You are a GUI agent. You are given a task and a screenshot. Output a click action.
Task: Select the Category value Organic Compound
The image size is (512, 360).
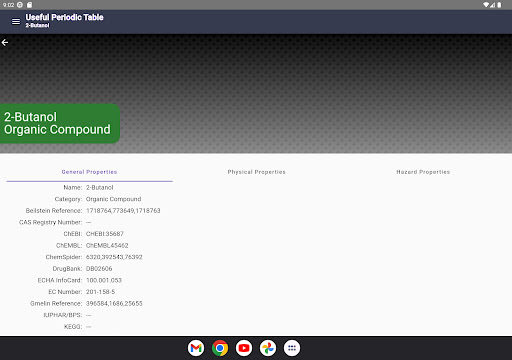(x=114, y=199)
